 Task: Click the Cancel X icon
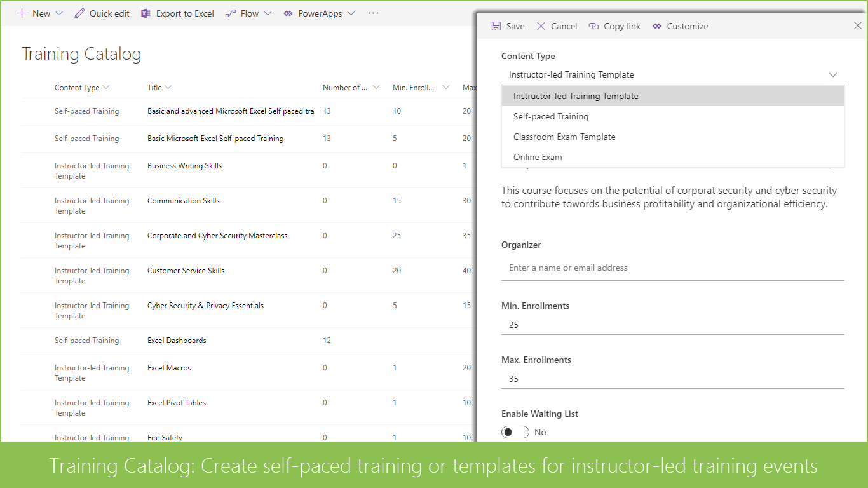(x=541, y=26)
